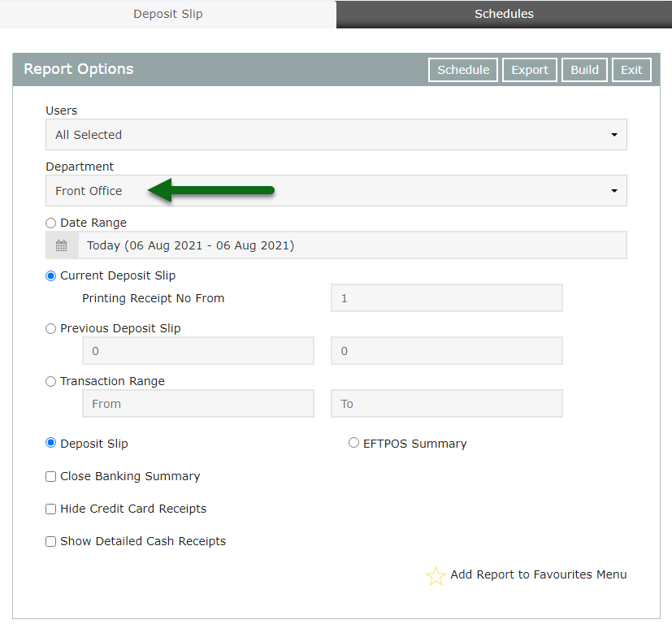Open the Users dropdown showing All Selected

click(x=336, y=135)
